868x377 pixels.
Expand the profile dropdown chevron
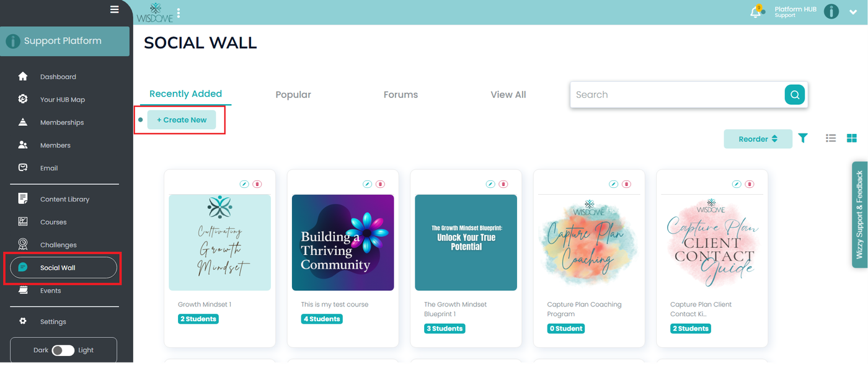[853, 12]
